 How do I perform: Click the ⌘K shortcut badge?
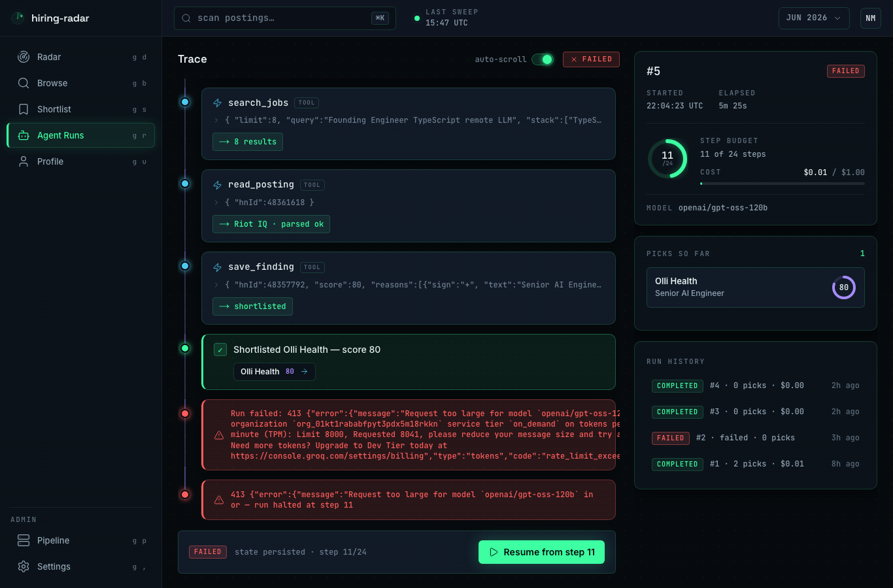tap(380, 18)
